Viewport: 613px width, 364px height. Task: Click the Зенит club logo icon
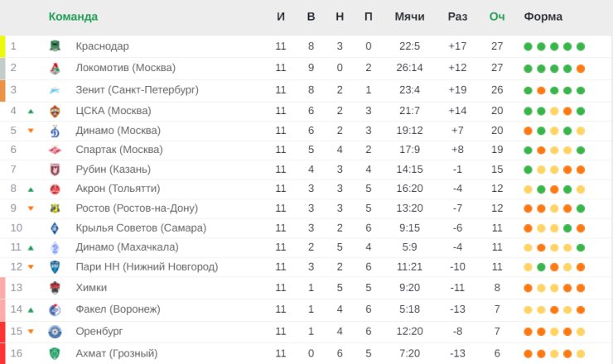click(55, 91)
